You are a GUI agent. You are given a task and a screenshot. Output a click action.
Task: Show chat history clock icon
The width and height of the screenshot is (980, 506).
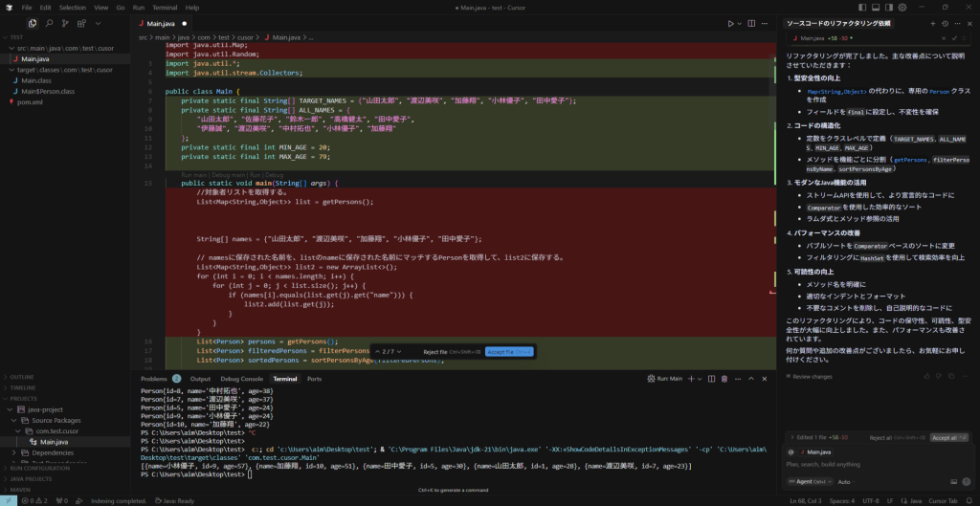coord(945,24)
